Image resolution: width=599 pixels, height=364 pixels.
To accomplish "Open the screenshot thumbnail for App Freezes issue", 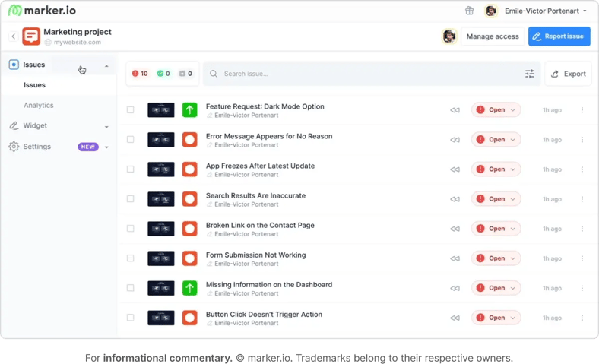I will click(161, 169).
